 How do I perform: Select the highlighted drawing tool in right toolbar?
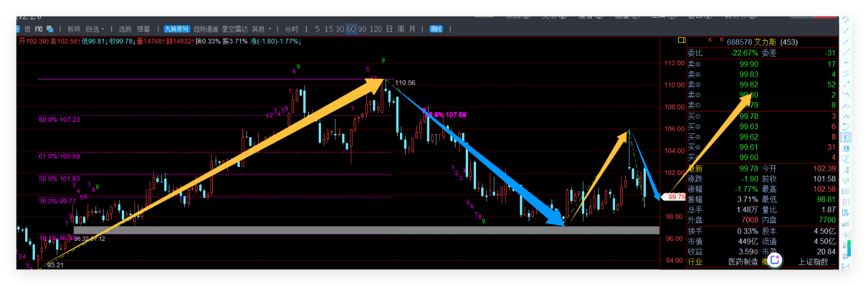[846, 137]
